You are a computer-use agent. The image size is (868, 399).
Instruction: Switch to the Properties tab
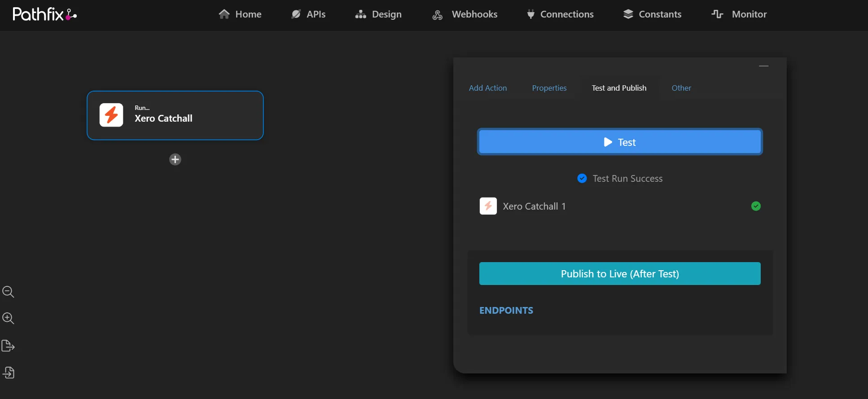(549, 88)
